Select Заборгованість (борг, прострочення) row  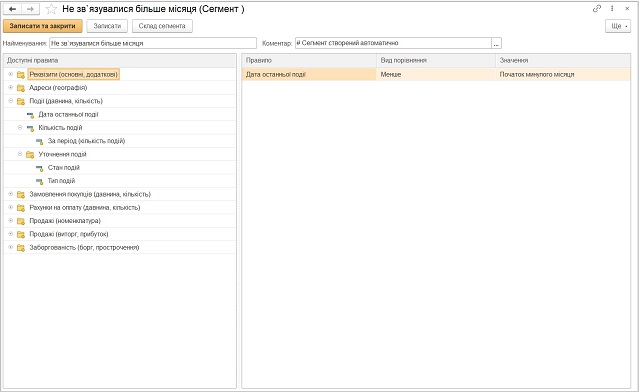[120, 247]
